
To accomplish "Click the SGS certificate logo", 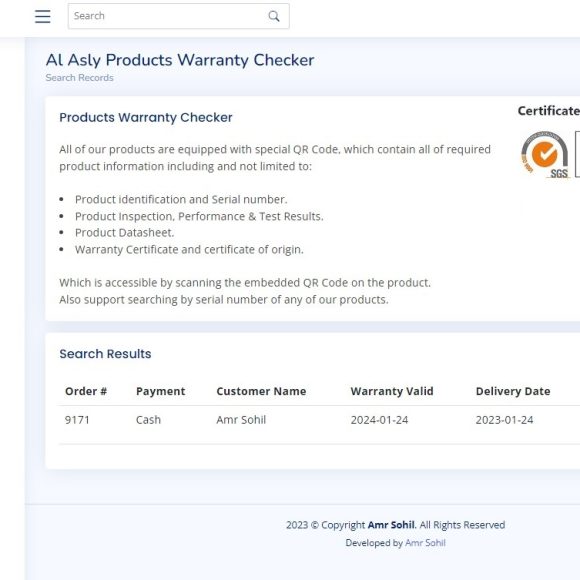I will click(x=545, y=154).
